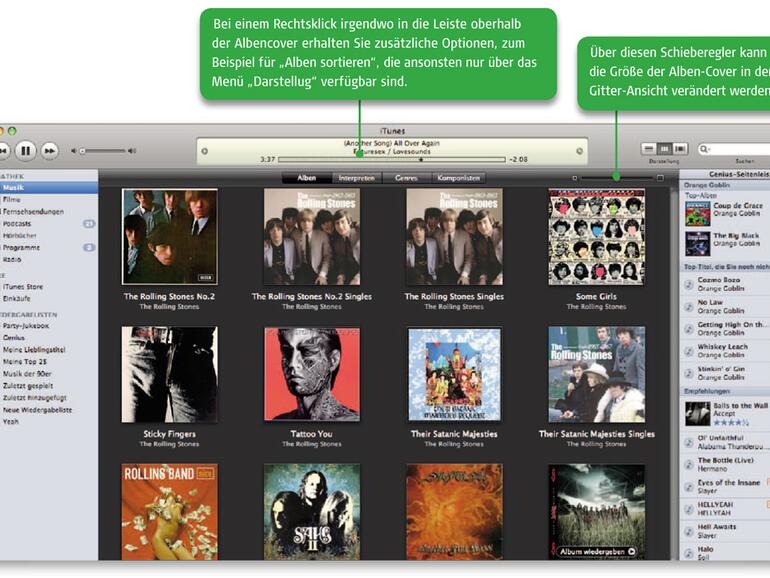Click the preview icon beside Whiskey Leach

click(688, 351)
